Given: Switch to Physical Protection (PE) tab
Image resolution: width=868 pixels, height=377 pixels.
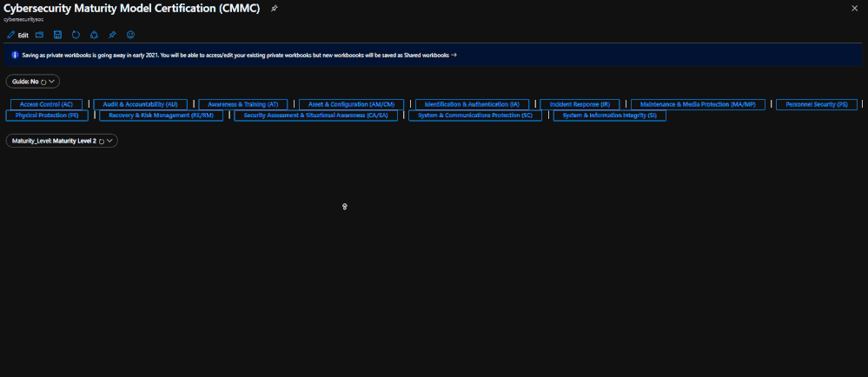Looking at the screenshot, I should 47,116.
